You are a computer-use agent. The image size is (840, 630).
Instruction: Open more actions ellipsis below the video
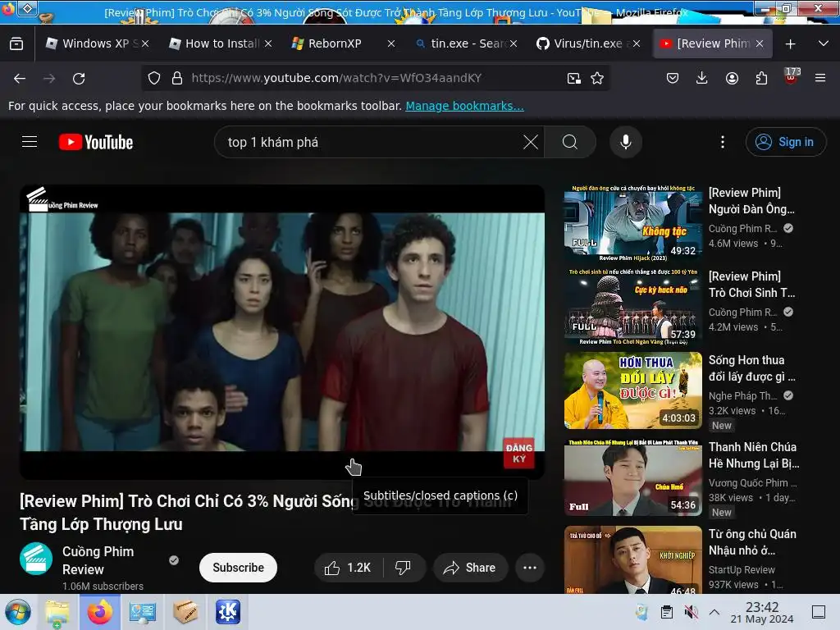(530, 568)
